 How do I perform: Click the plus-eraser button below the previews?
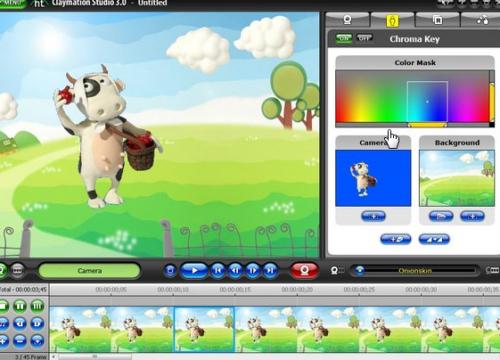tap(396, 239)
